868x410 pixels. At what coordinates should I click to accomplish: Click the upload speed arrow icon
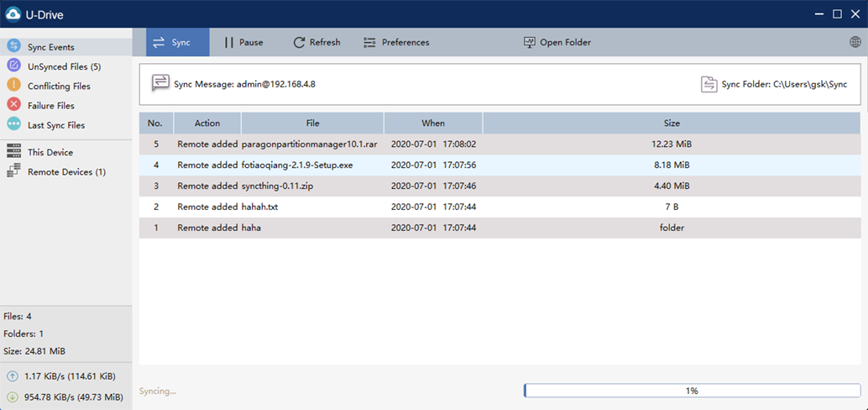point(13,376)
